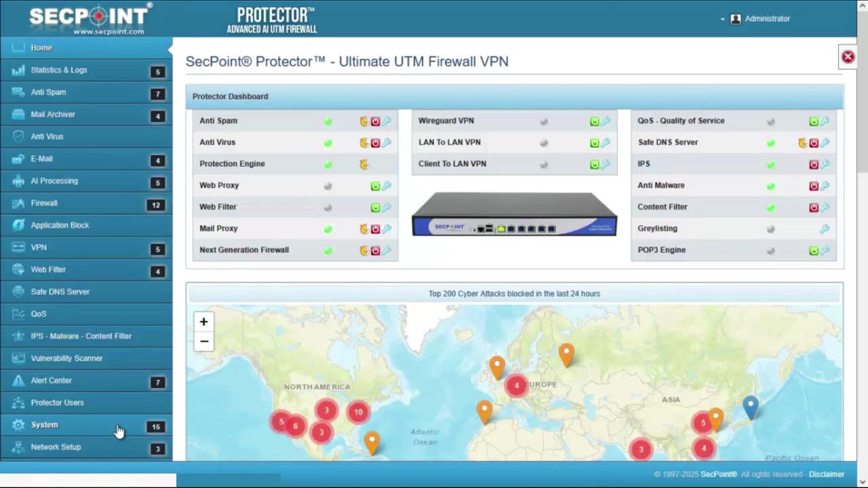This screenshot has height=488, width=868.
Task: Start Wireguard VPN with green power button
Action: (595, 121)
